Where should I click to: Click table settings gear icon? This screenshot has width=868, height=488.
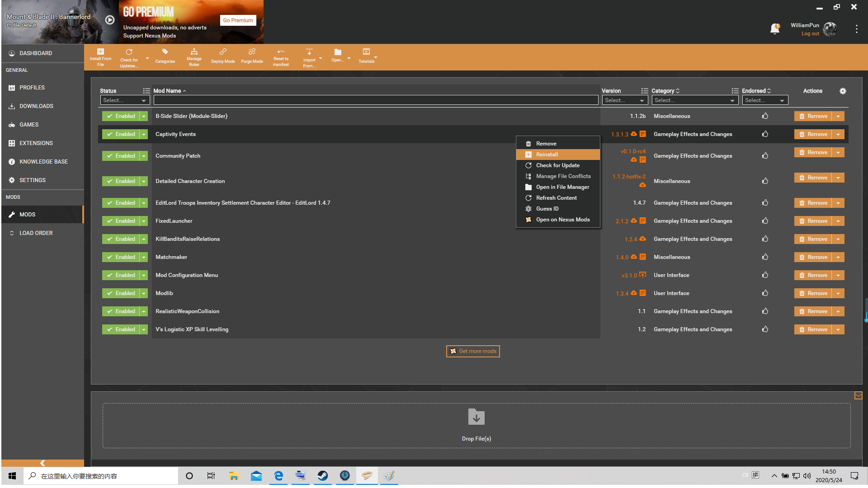pos(843,91)
